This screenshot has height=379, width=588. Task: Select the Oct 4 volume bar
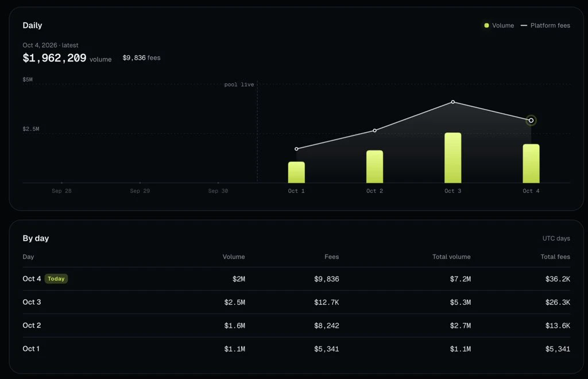[531, 164]
